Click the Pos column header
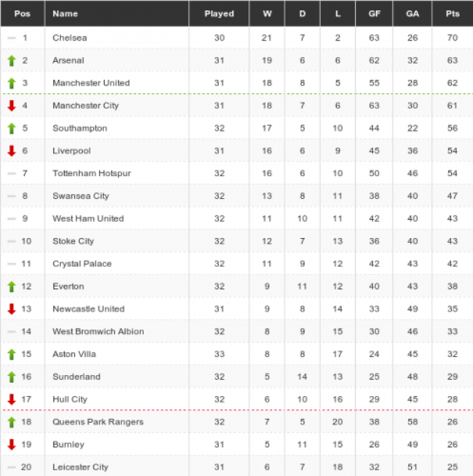The width and height of the screenshot is (473, 476). tap(23, 14)
